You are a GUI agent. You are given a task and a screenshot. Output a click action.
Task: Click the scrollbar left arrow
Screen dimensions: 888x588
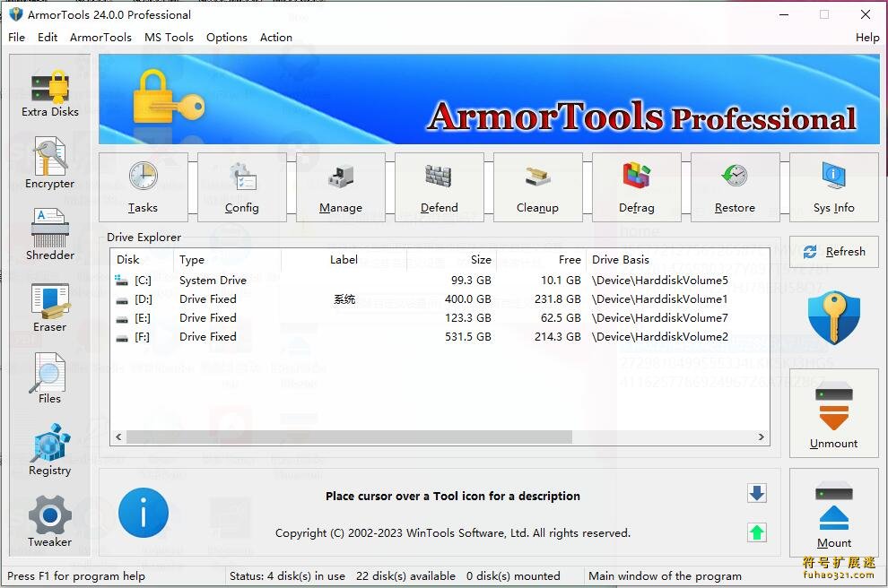coord(118,437)
